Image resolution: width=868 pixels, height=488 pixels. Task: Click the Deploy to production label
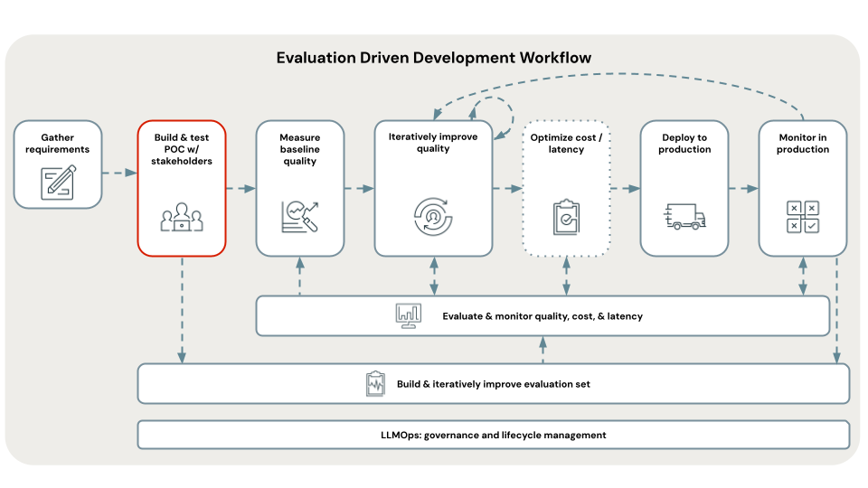point(684,143)
